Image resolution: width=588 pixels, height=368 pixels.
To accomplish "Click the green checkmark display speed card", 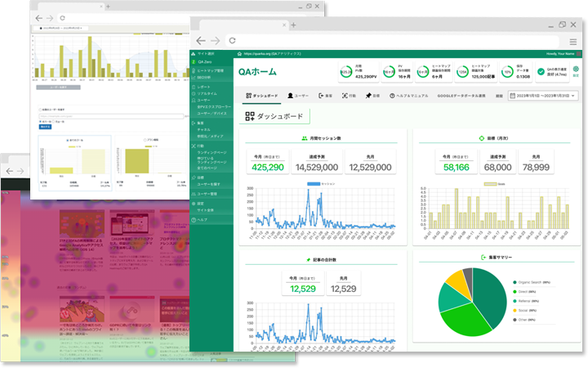I will 551,71.
